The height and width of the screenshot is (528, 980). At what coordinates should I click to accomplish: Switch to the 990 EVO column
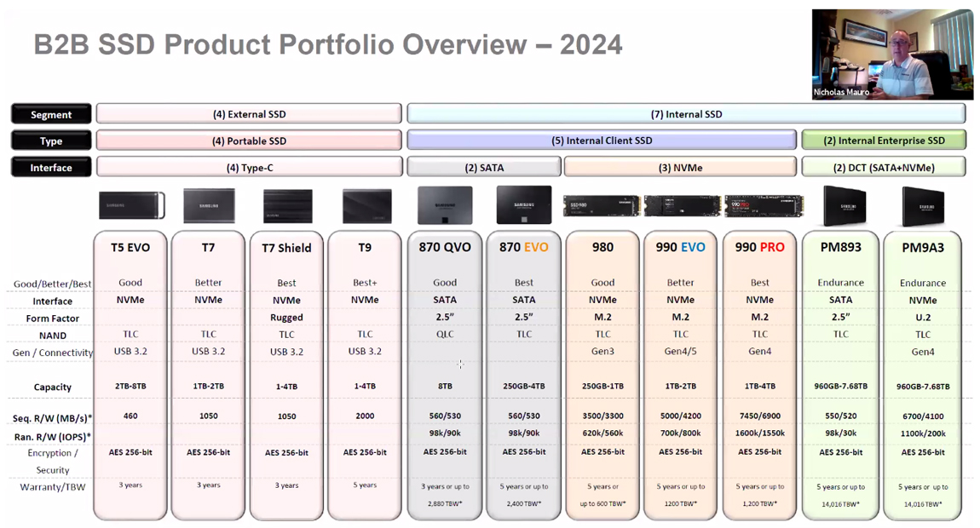click(682, 248)
